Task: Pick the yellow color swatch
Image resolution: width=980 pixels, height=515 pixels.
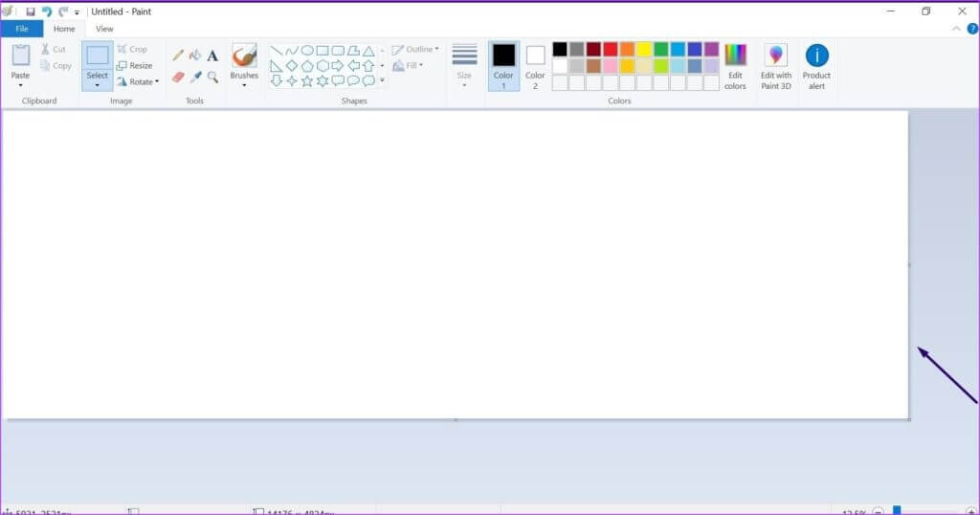Action: click(x=644, y=50)
